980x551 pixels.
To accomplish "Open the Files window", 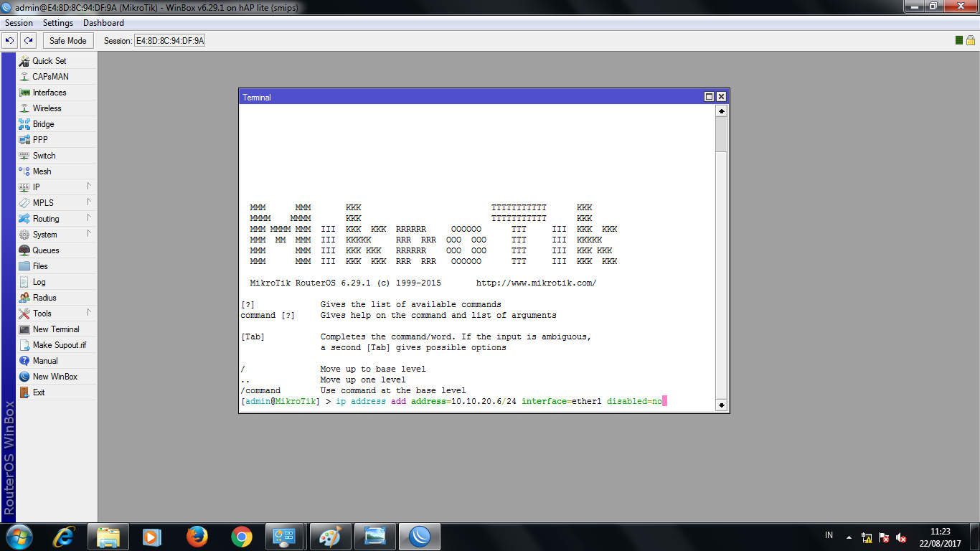I will click(x=39, y=265).
